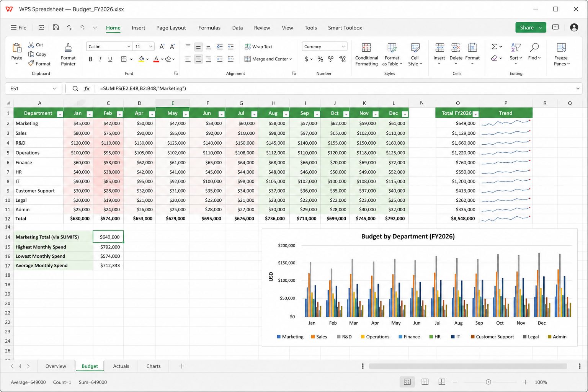Viewport: 588px width, 392px height.
Task: Open the Smart Toolbox tab
Action: pyautogui.click(x=345, y=28)
